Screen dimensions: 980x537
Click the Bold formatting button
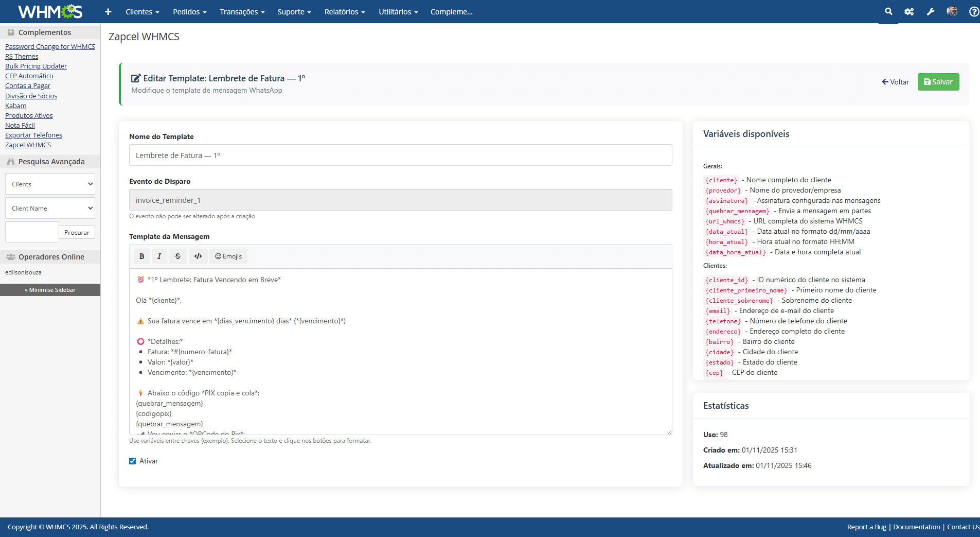coord(142,256)
